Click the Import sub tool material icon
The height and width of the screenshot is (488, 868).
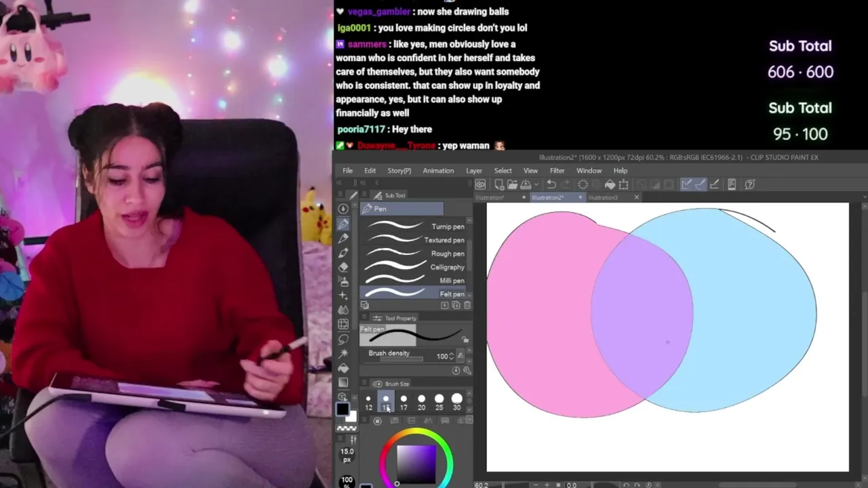click(445, 305)
